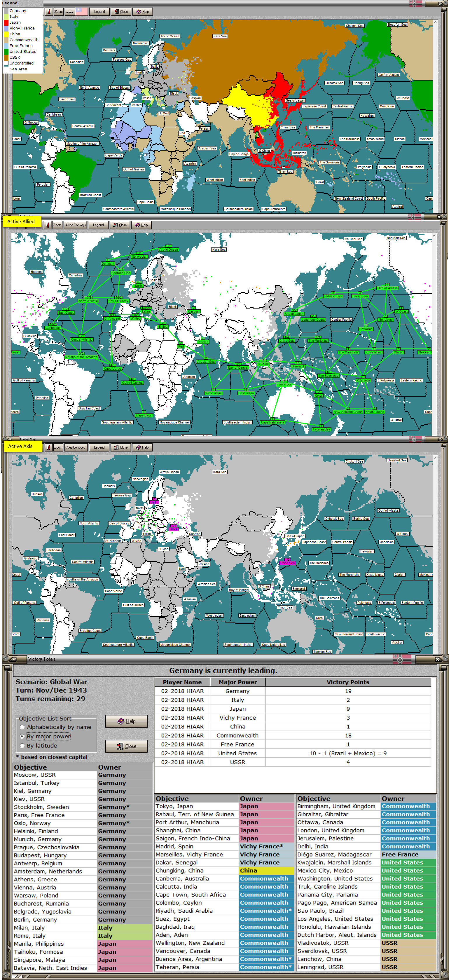The height and width of the screenshot is (980, 449).
Task: Open Legend from the top map toolbar
Action: (99, 12)
